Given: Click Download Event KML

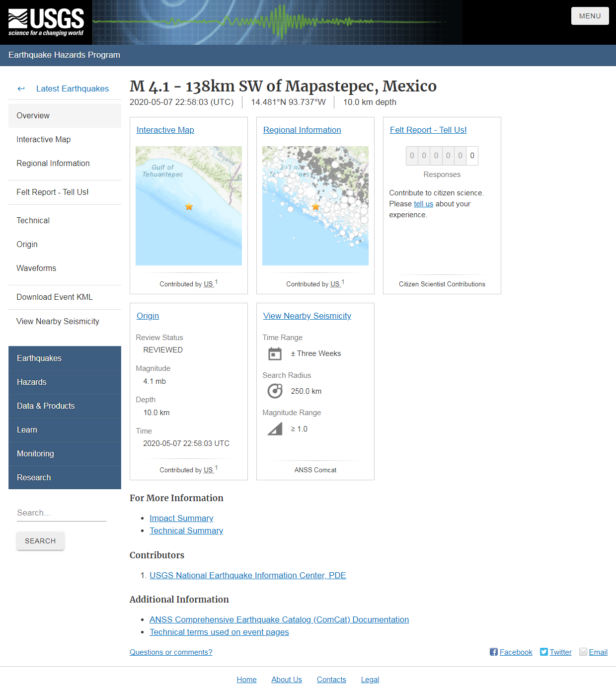Looking at the screenshot, I should (x=55, y=297).
